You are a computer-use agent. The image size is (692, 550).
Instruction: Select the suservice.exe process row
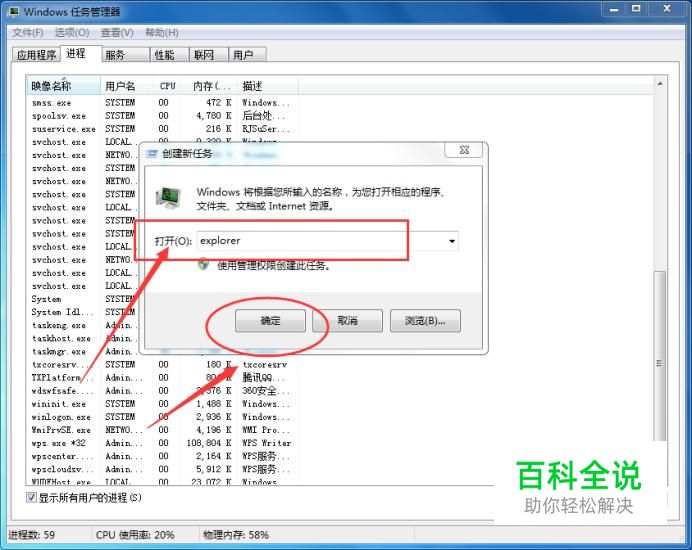point(162,129)
